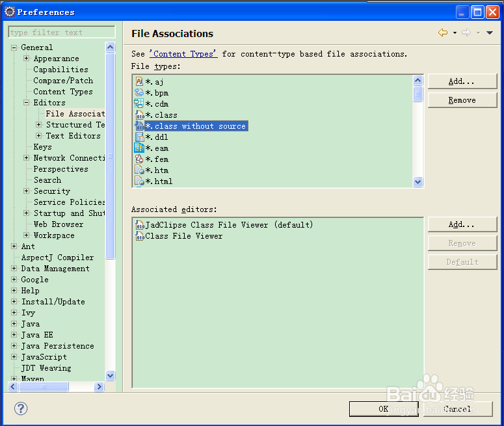Expand the Data Management node
The width and height of the screenshot is (504, 426).
14,268
